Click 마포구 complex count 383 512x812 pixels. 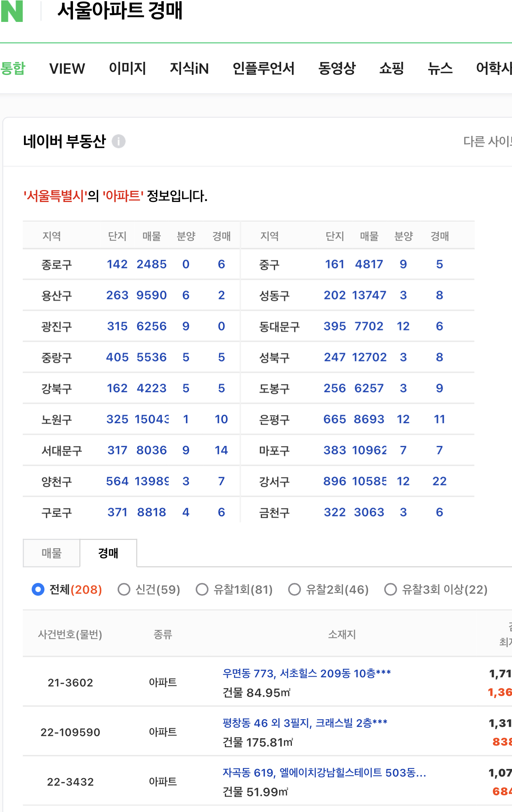335,450
